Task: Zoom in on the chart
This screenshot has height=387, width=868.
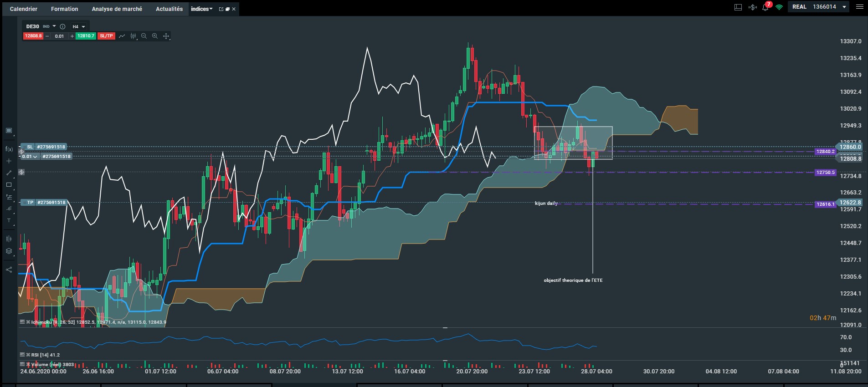Action: point(155,36)
